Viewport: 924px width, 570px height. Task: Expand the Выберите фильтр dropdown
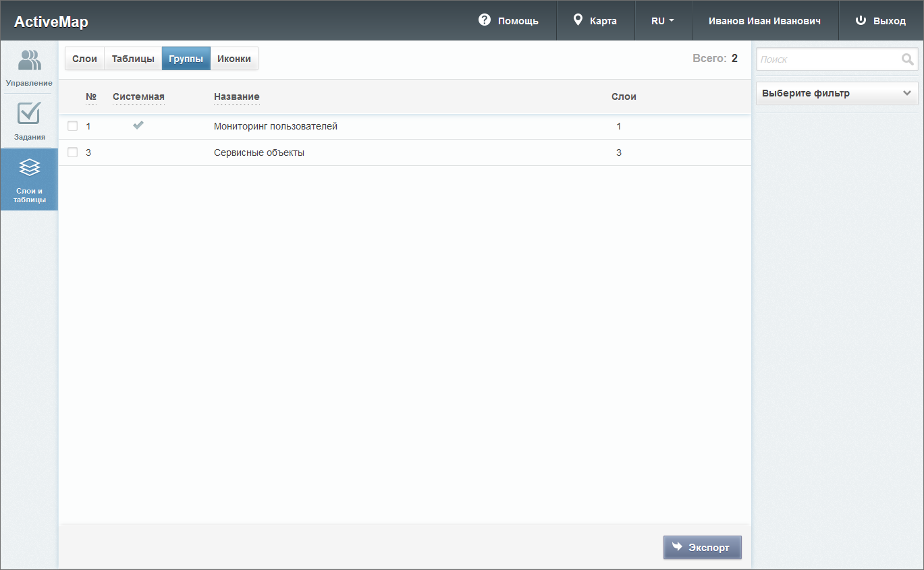[x=837, y=94]
